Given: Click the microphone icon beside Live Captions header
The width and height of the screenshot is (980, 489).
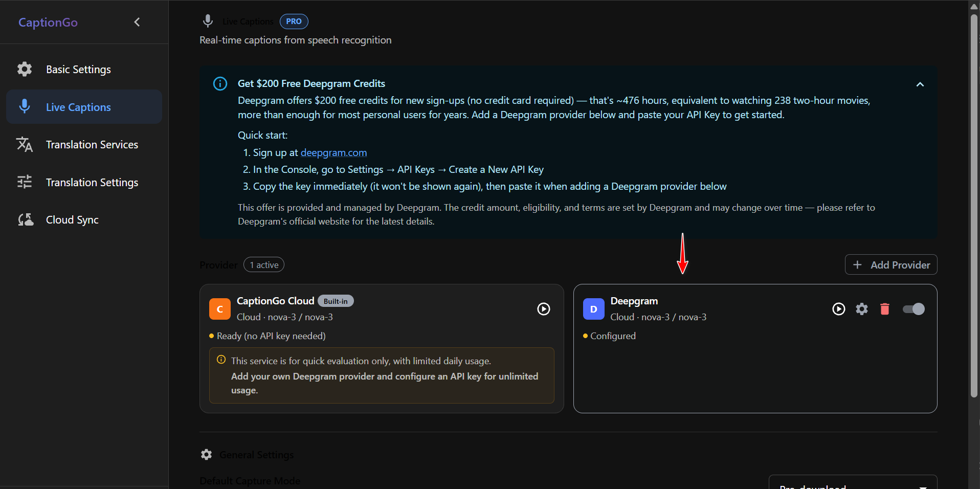Looking at the screenshot, I should coord(208,21).
